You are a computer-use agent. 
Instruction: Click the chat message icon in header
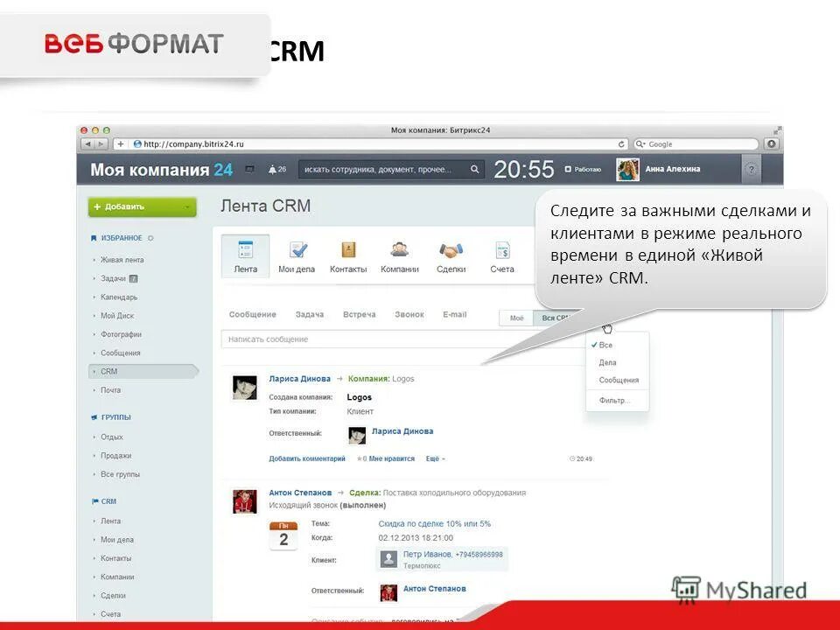(249, 169)
